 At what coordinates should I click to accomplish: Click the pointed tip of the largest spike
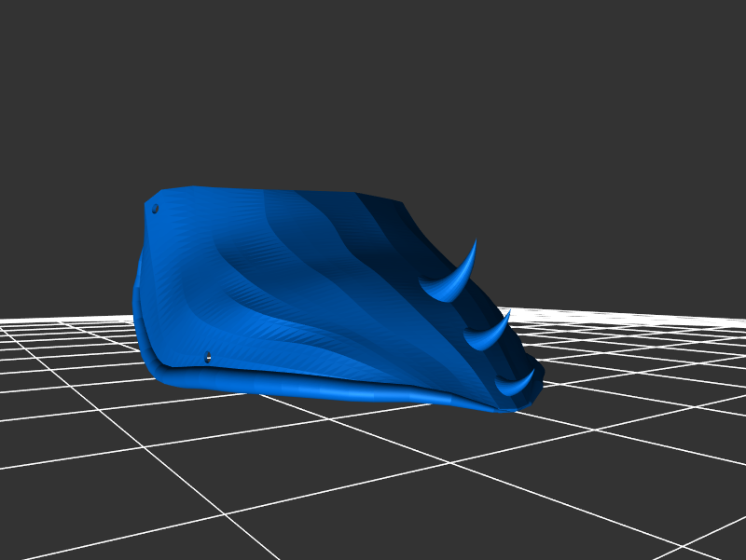click(x=475, y=240)
